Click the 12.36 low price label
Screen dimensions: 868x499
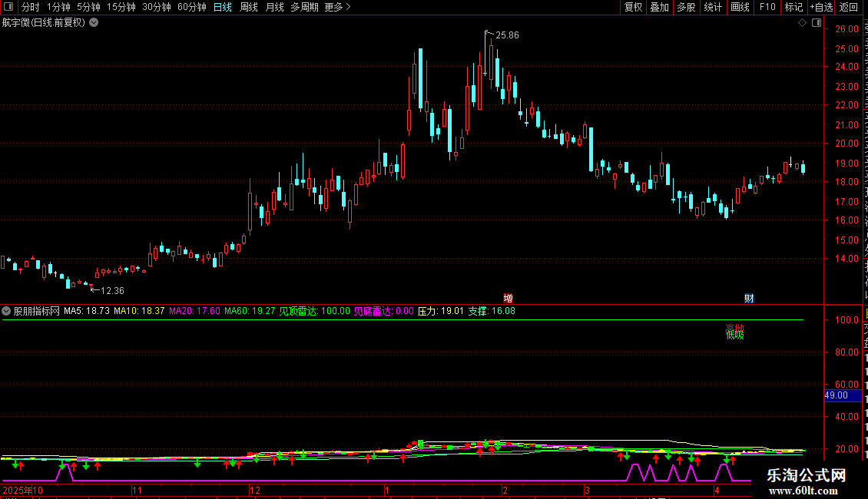click(112, 291)
